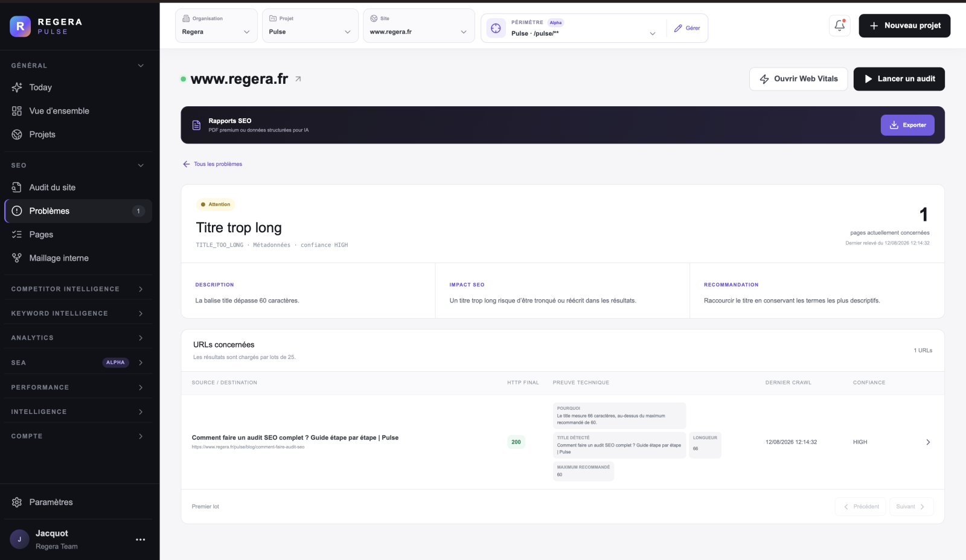
Task: Click the Jacquot user avatar
Action: pyautogui.click(x=19, y=539)
